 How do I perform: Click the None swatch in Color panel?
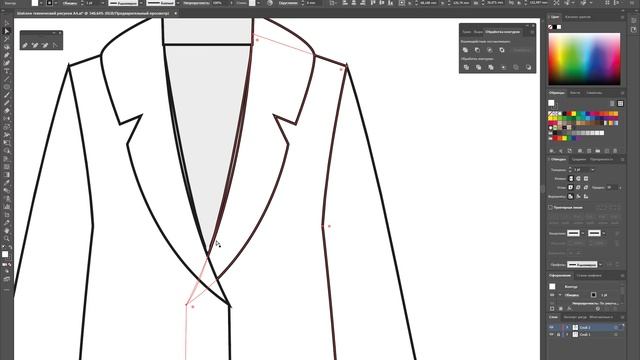550,27
